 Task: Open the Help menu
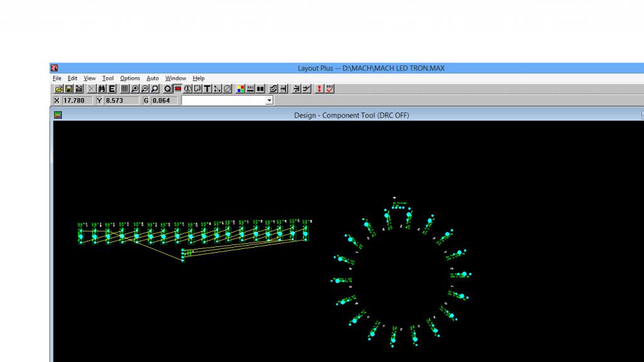point(198,79)
